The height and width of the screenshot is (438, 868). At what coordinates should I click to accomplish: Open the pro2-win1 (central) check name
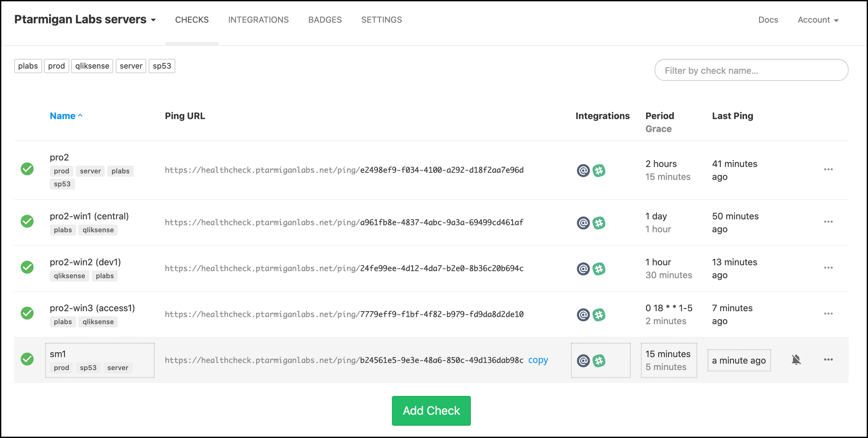(x=89, y=216)
